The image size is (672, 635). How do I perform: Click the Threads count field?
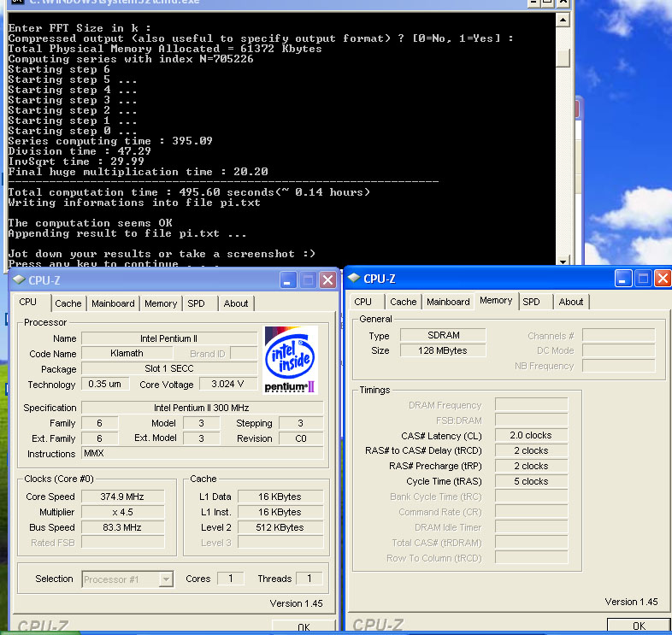pos(309,579)
